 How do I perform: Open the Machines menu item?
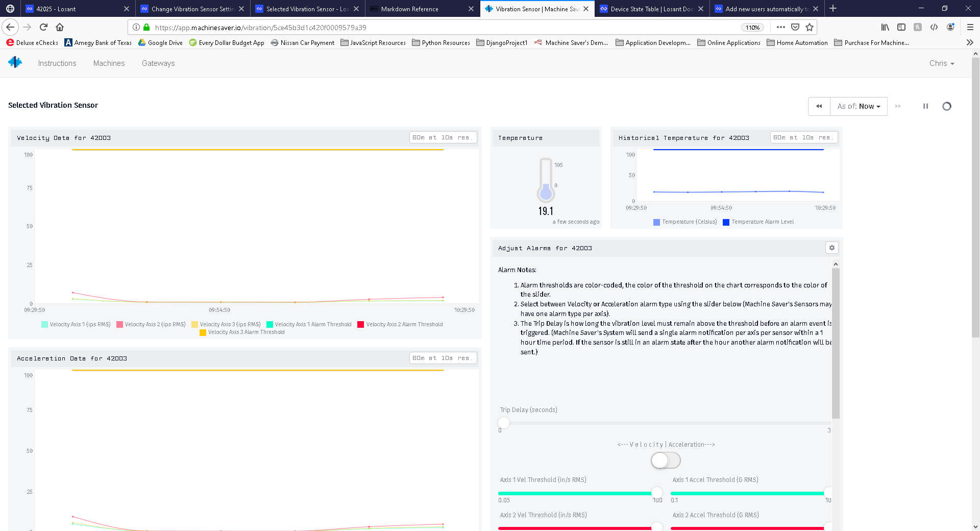point(109,63)
